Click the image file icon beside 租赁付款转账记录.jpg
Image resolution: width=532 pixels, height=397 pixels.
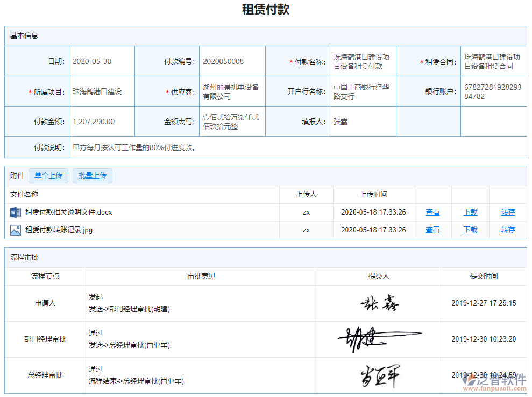(x=15, y=230)
